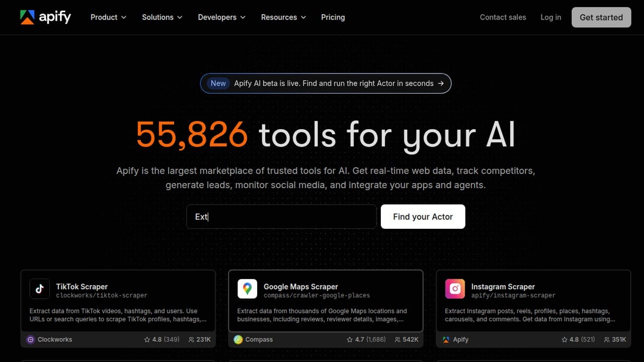Click the Clockworks publisher name
Screen dimensions: 644x362
pyautogui.click(x=55, y=339)
